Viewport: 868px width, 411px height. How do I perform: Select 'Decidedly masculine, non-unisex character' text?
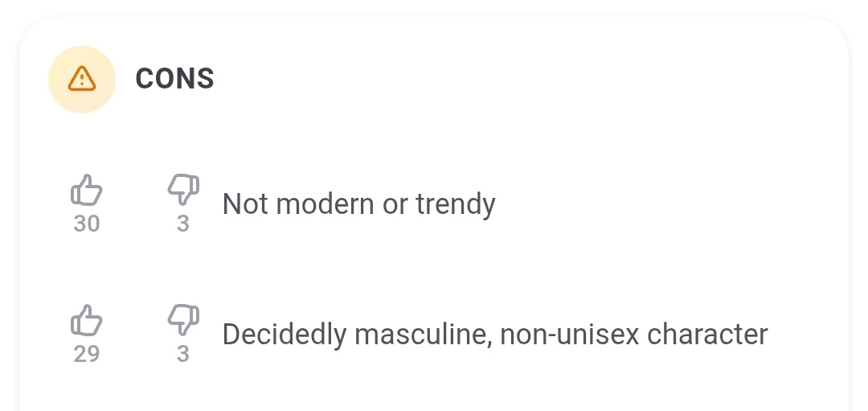494,334
